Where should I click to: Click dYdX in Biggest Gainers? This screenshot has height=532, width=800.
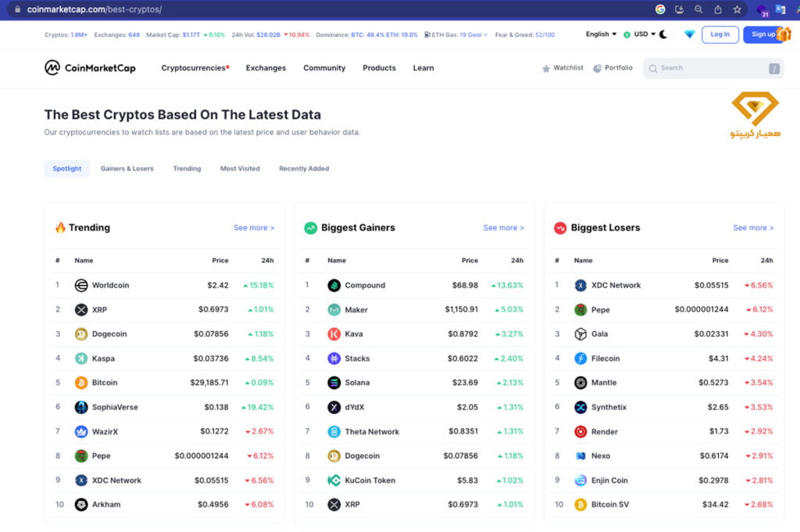click(354, 407)
